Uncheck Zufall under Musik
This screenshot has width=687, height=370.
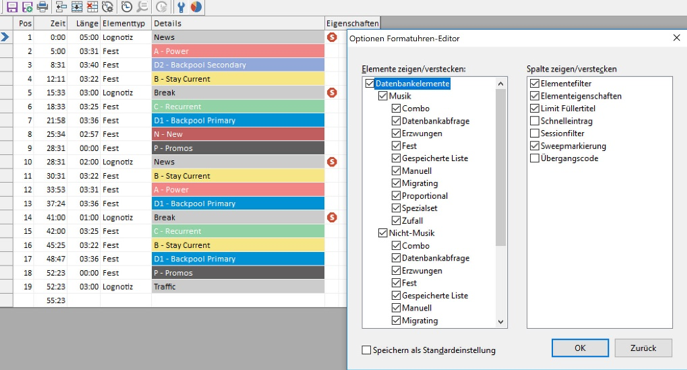click(396, 221)
